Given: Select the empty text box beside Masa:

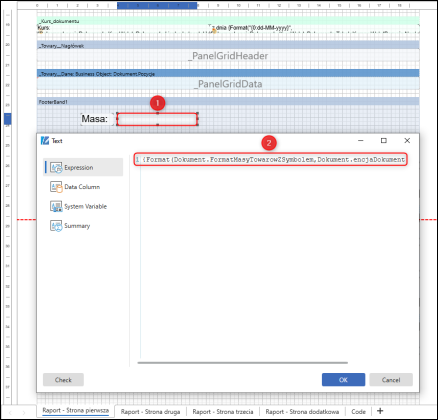Looking at the screenshot, I should pyautogui.click(x=157, y=119).
